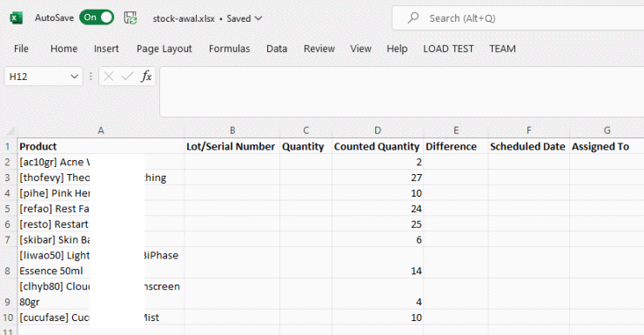
Task: Confirm entry with checkmark icon
Action: click(x=127, y=77)
